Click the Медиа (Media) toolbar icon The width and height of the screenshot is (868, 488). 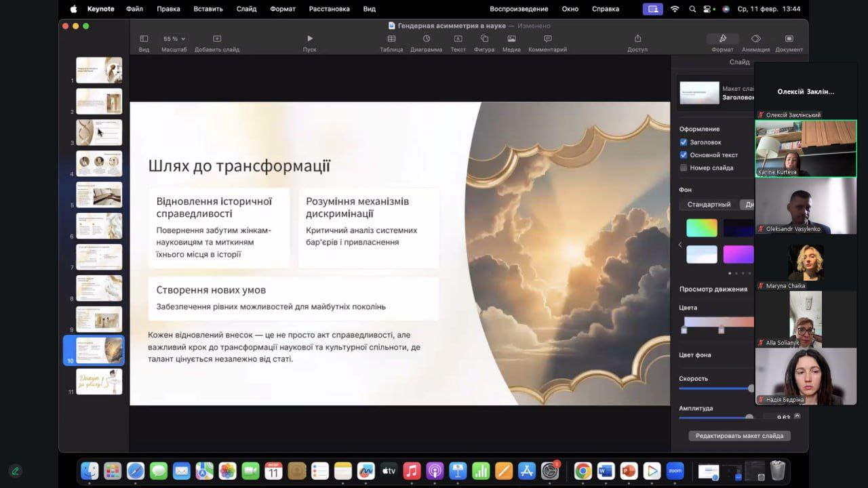click(x=511, y=39)
